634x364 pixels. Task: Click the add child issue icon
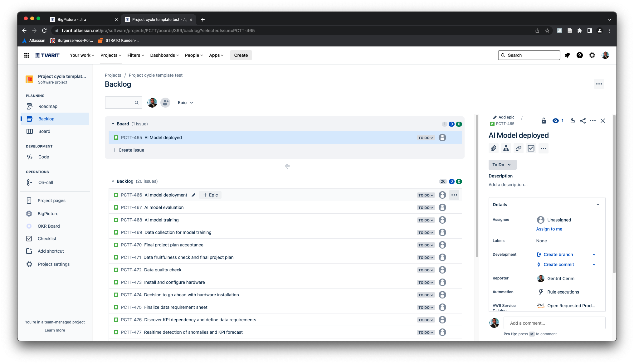tap(506, 148)
